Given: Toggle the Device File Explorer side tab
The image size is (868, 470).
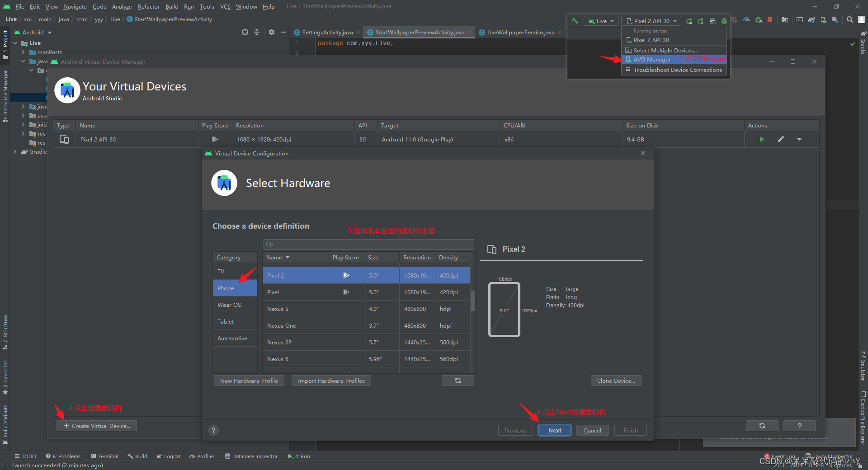Looking at the screenshot, I should coord(863,418).
